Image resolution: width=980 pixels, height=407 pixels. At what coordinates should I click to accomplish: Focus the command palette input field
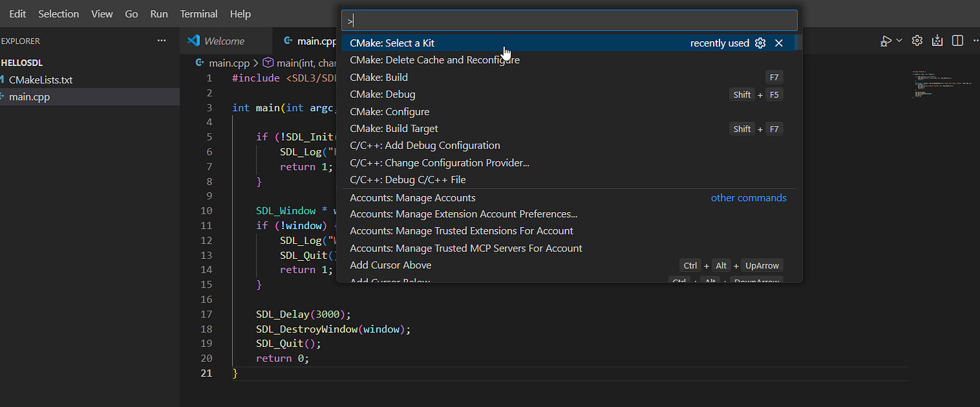(x=569, y=20)
